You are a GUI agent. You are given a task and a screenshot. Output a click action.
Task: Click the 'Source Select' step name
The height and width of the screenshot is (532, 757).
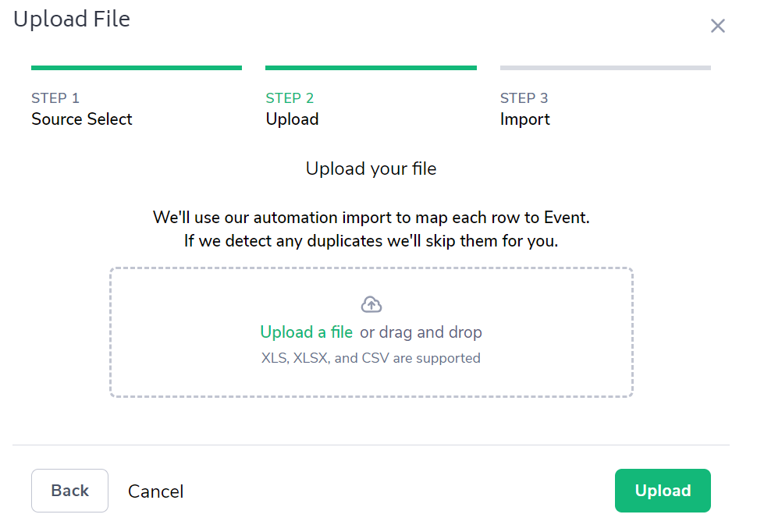82,119
